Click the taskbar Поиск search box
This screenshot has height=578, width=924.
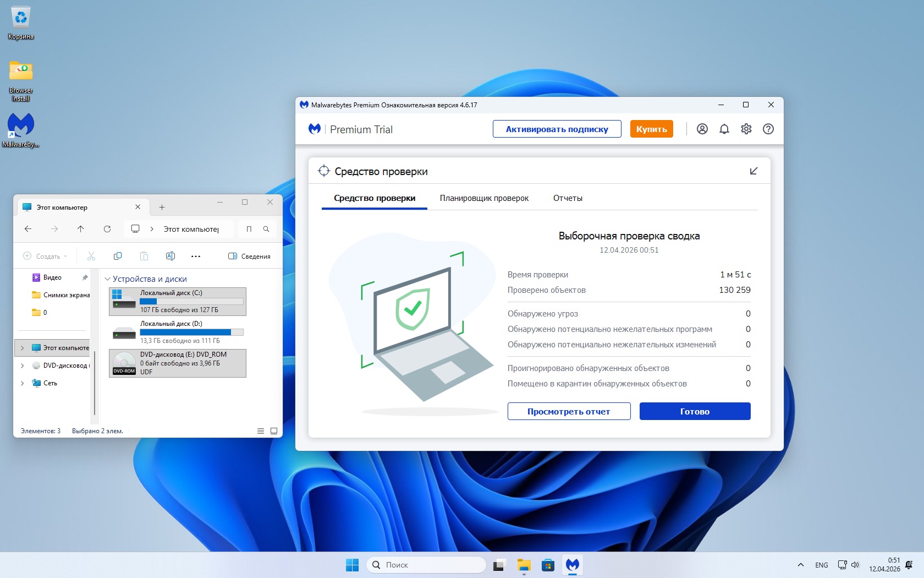coord(426,565)
